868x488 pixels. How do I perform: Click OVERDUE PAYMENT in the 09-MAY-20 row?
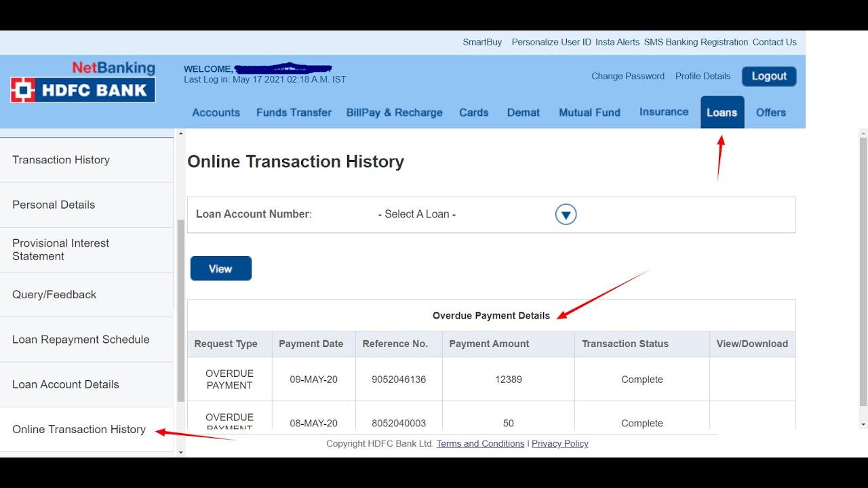coord(229,380)
